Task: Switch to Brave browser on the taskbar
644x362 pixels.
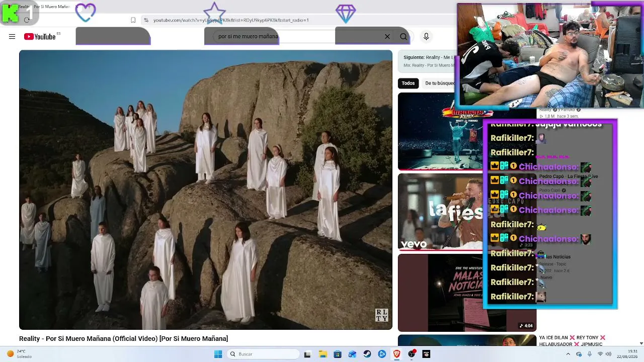Action: pyautogui.click(x=396, y=354)
